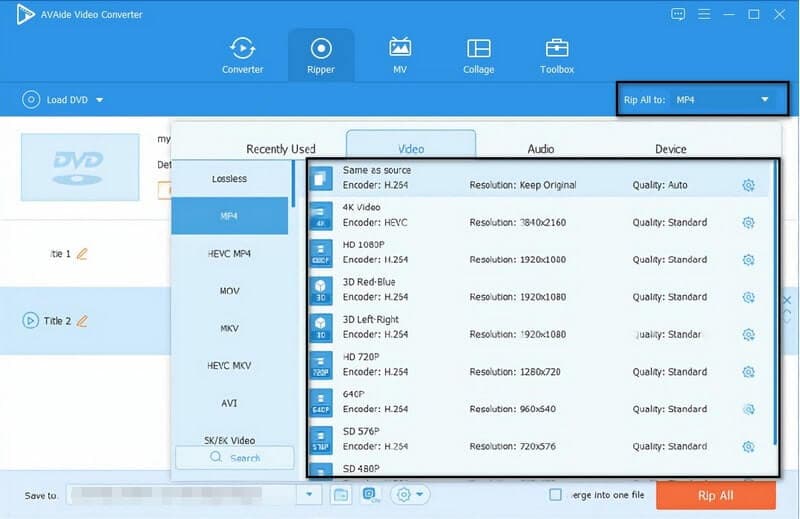This screenshot has width=800, height=519.
Task: Toggle the hardware acceleration icon
Action: (370, 494)
